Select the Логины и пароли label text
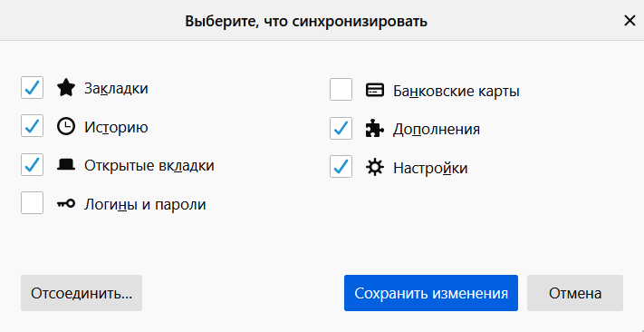The image size is (644, 332). pyautogui.click(x=145, y=204)
